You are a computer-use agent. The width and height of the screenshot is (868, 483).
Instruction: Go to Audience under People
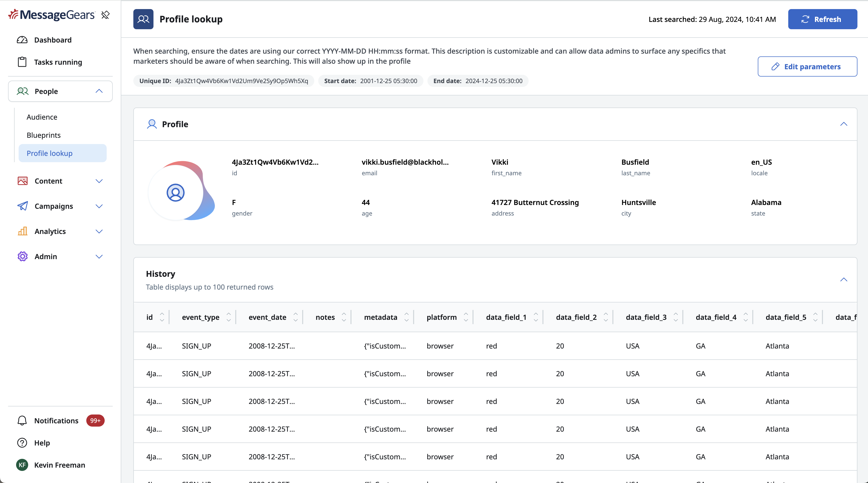tap(42, 117)
